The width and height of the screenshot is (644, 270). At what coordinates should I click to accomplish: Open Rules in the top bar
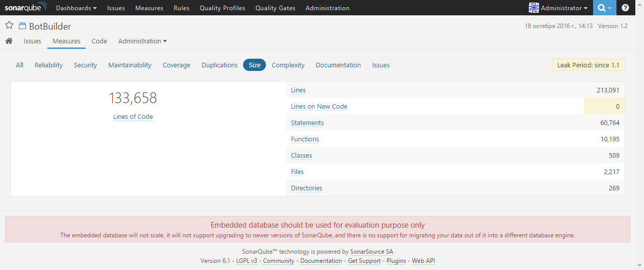(181, 8)
